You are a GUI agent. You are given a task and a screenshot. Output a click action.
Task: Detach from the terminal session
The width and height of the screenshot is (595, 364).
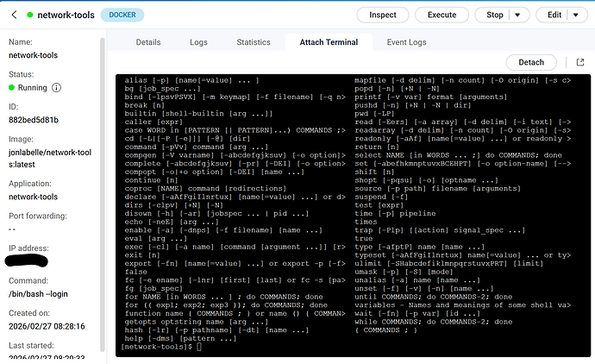pyautogui.click(x=530, y=62)
